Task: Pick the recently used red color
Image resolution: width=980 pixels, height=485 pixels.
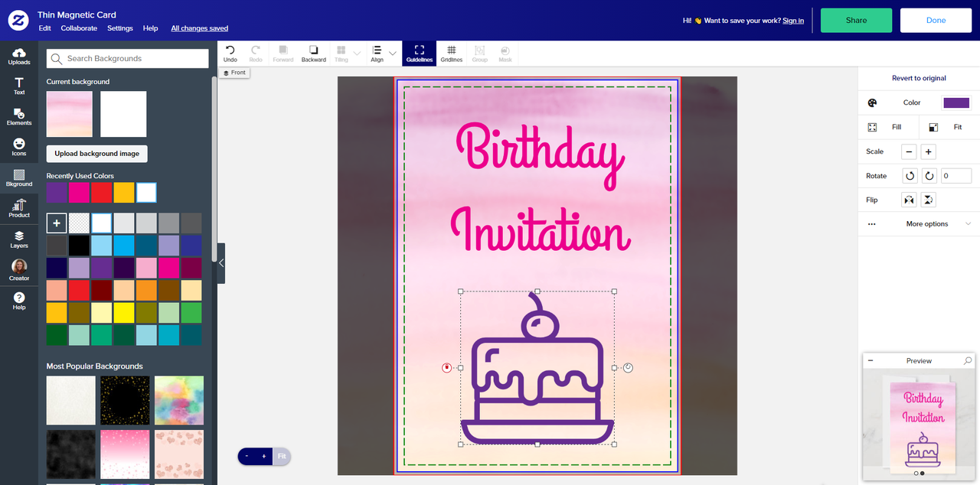Action: 102,193
